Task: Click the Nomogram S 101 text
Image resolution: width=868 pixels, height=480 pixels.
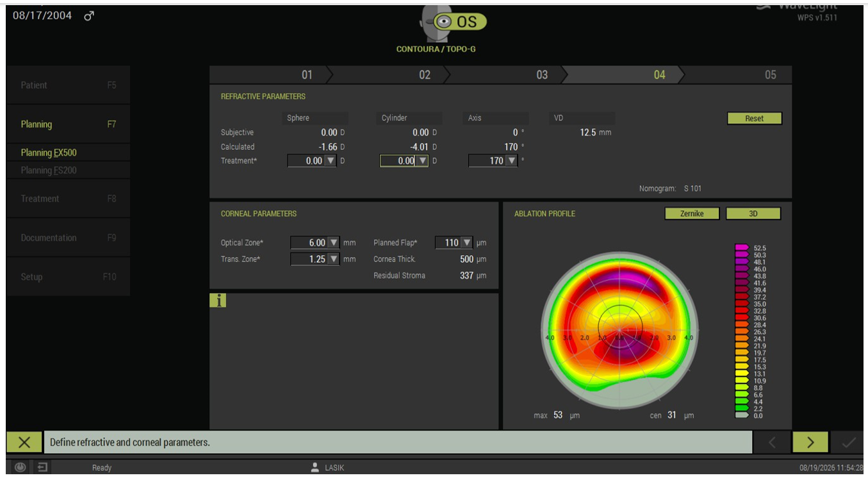Action: 670,188
